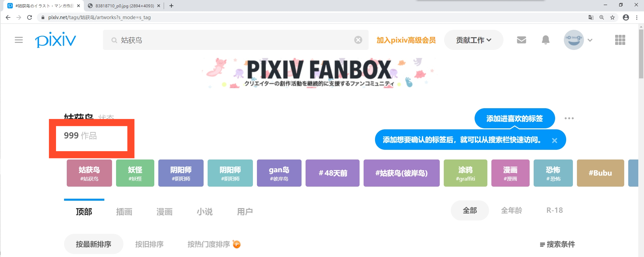
Task: Open the page translate icon
Action: [591, 17]
